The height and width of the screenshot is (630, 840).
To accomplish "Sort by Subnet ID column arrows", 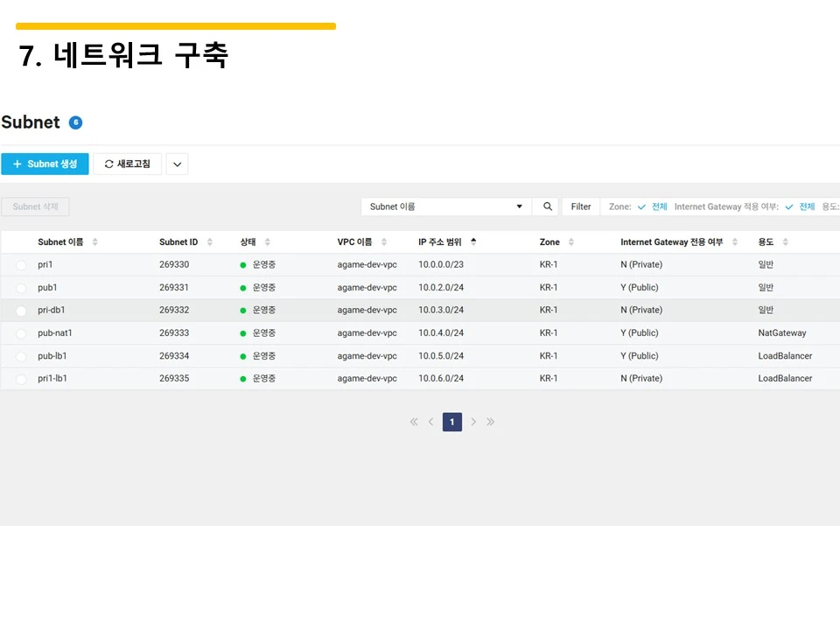I will tap(209, 242).
